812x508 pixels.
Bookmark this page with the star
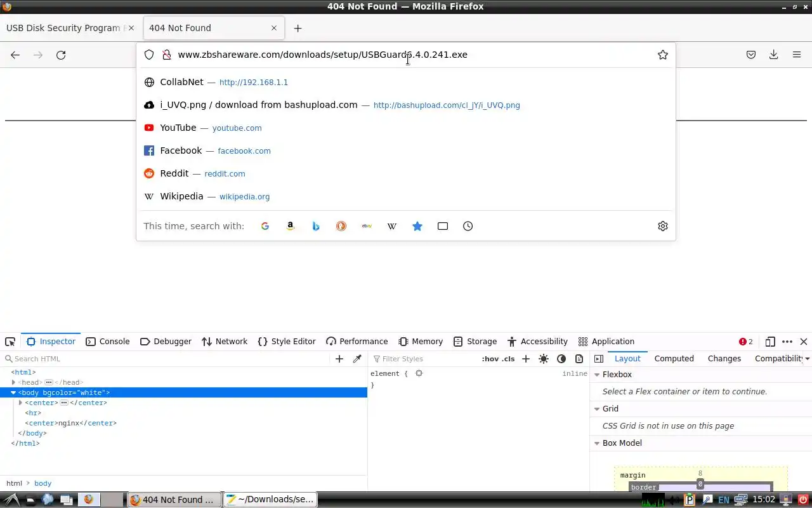point(663,55)
